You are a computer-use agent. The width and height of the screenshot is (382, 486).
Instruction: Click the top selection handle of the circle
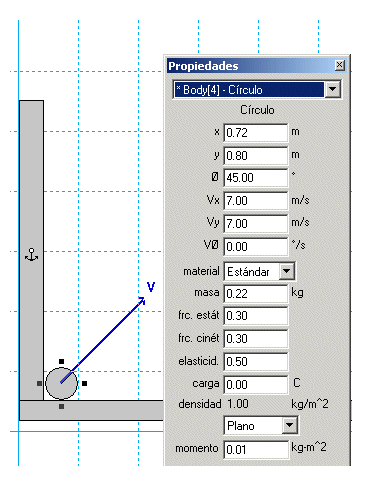pos(61,361)
